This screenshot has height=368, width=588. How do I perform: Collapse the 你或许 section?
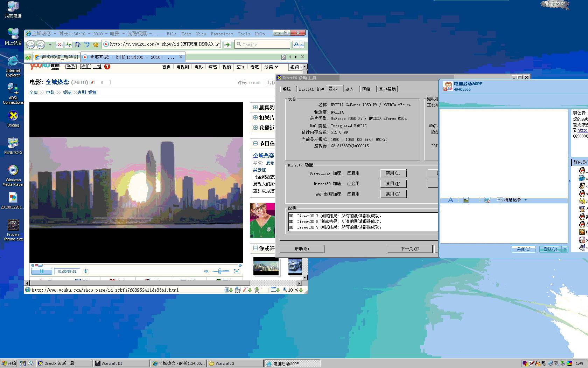(255, 248)
